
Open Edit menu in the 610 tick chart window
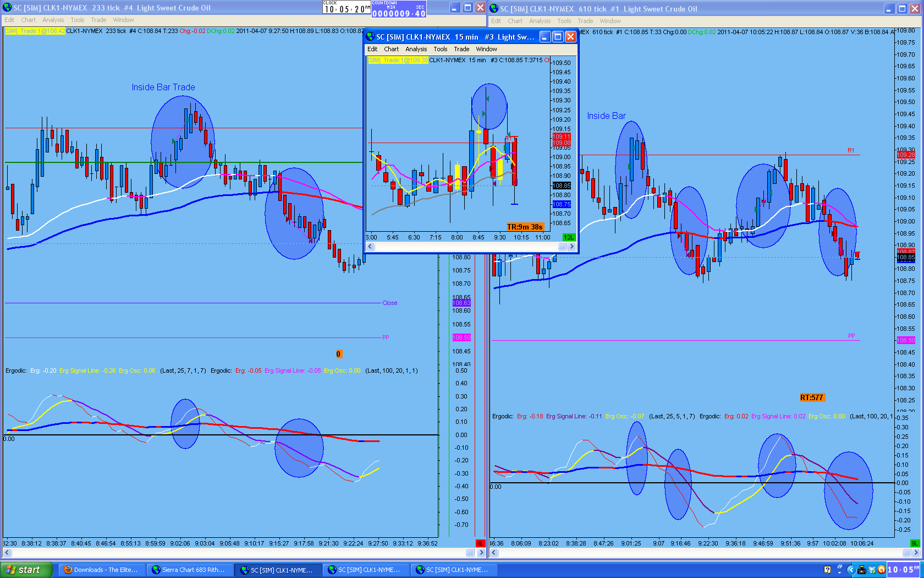496,21
